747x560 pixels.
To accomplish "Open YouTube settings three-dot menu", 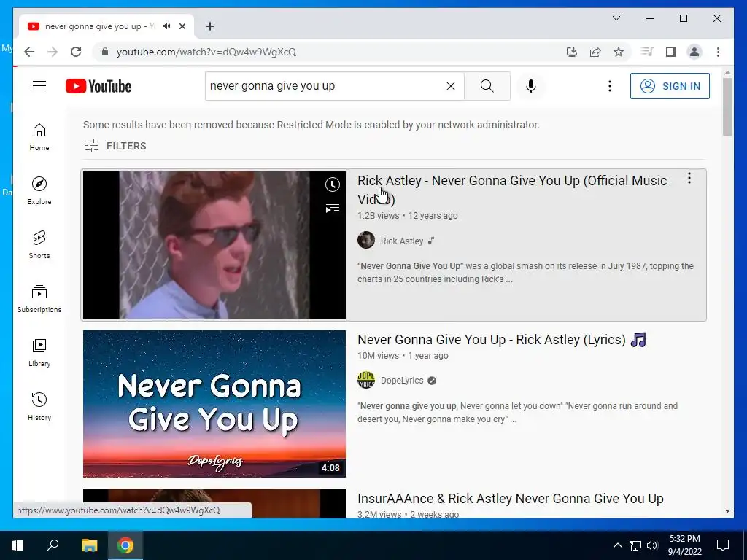I will [609, 86].
